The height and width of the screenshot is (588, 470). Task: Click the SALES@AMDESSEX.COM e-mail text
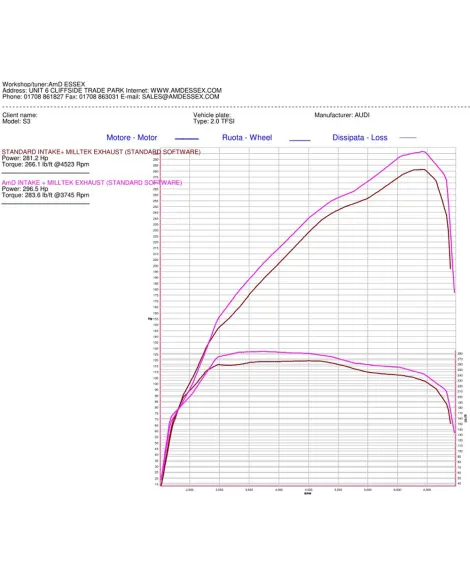point(180,96)
